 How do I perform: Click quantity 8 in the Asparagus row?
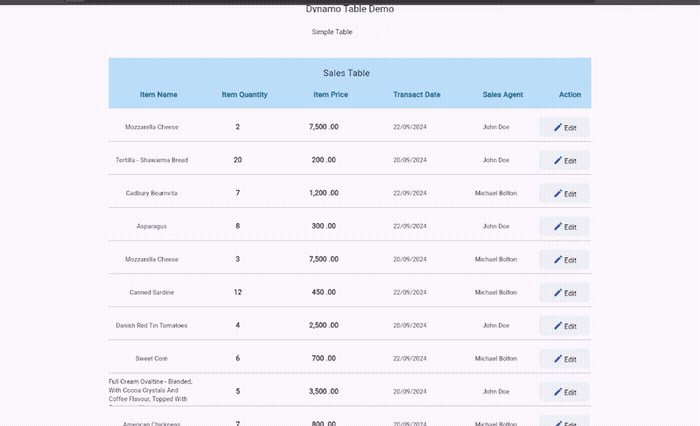238,226
